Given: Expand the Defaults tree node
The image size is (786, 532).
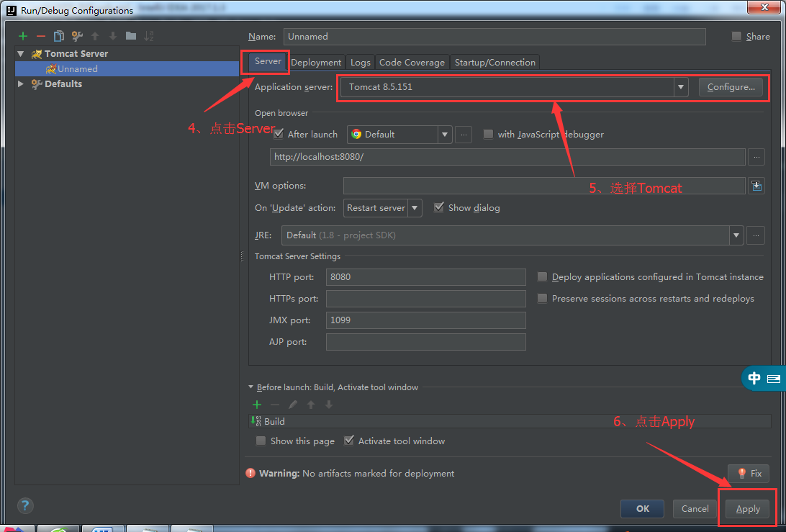Looking at the screenshot, I should (21, 84).
